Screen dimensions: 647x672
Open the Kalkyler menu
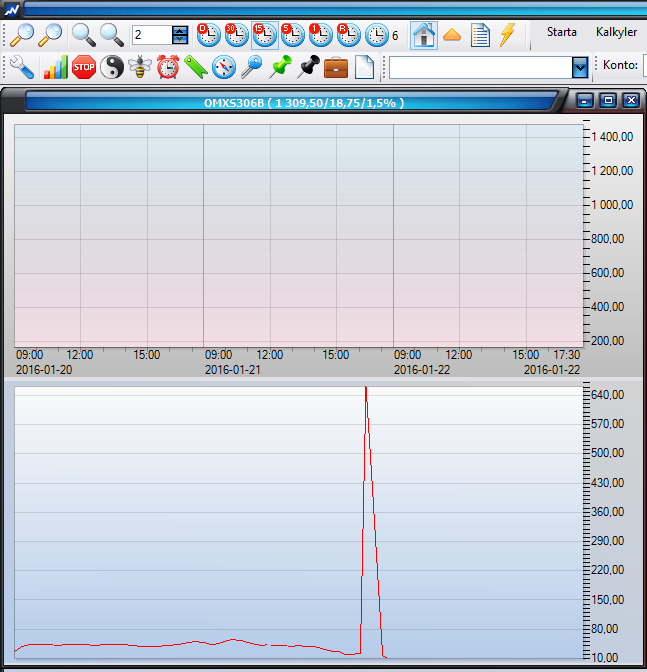(x=616, y=32)
